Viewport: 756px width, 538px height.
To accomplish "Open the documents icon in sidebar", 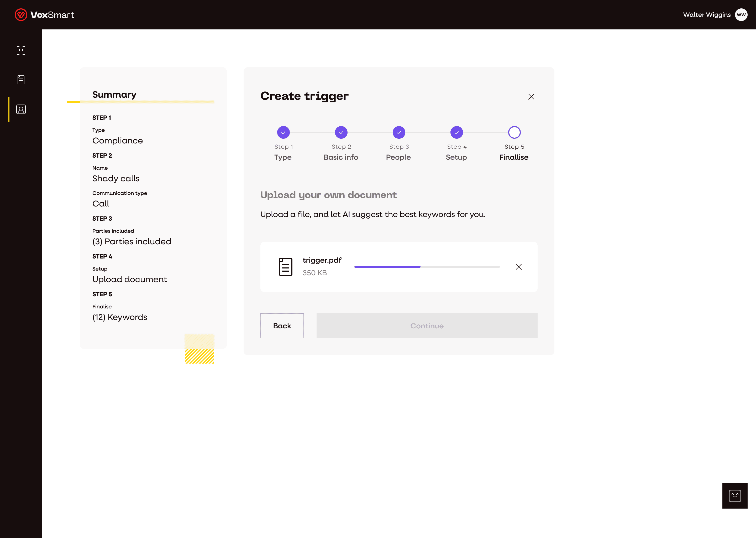I will click(x=21, y=80).
